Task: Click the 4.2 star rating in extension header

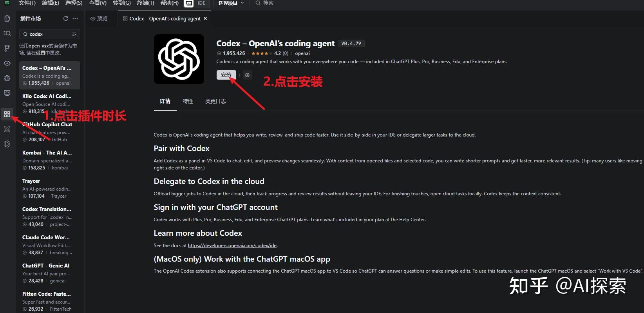Action: click(x=270, y=53)
